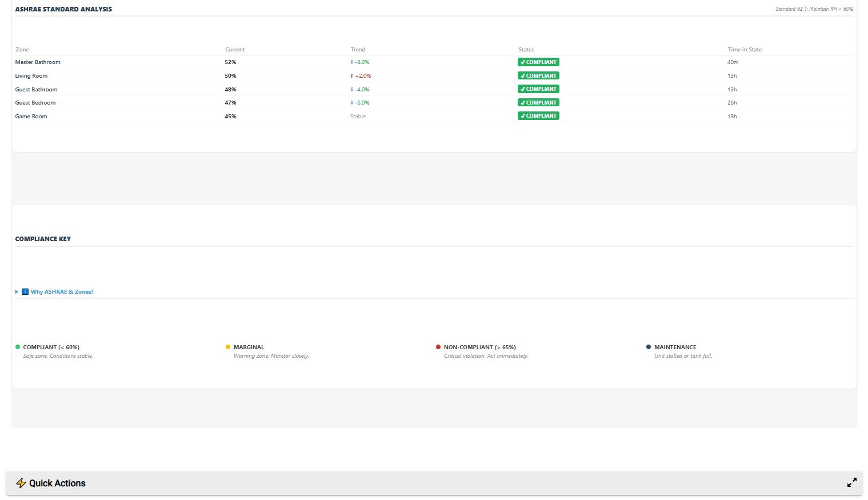
Task: Click the Living Room upward trend arrow
Action: [x=352, y=76]
